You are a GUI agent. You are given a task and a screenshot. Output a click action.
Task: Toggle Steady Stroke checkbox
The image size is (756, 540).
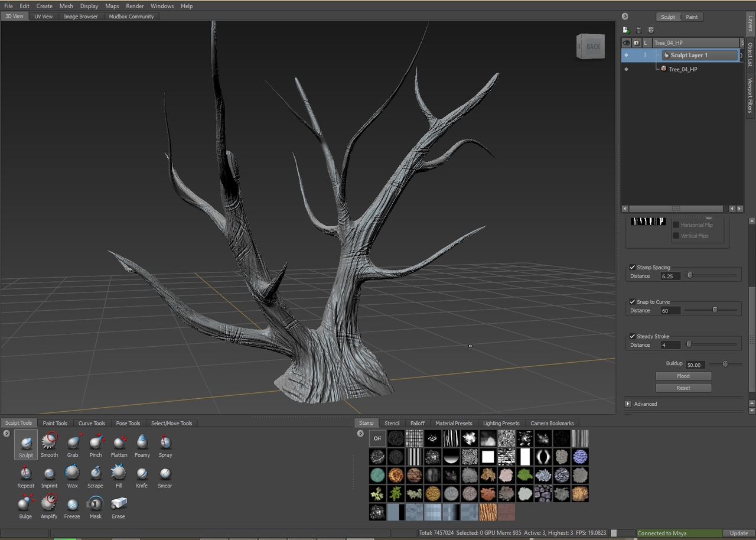click(633, 336)
